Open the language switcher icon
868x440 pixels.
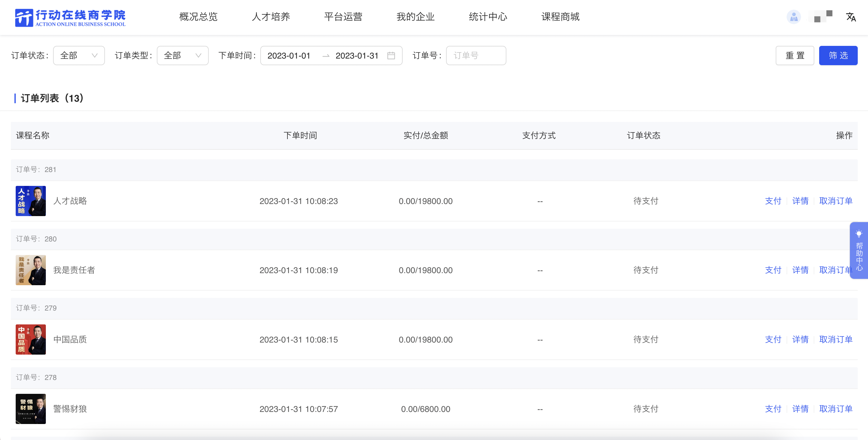[x=851, y=17]
